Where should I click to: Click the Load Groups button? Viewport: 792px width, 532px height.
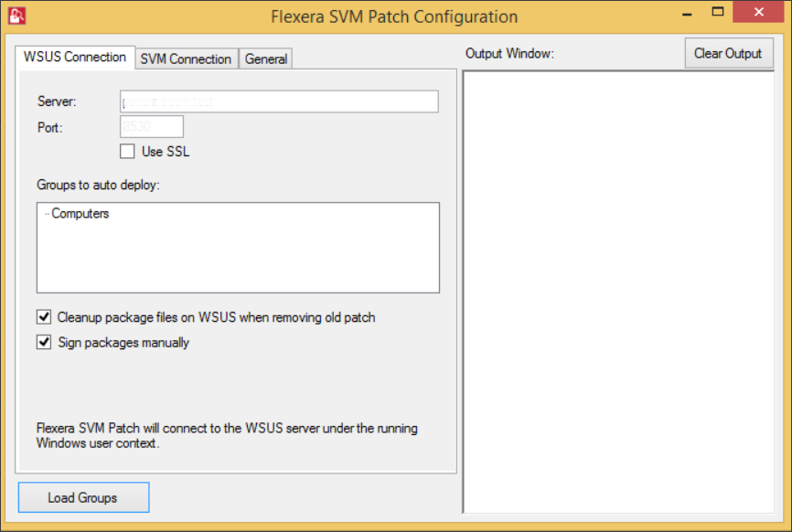pyautogui.click(x=84, y=497)
